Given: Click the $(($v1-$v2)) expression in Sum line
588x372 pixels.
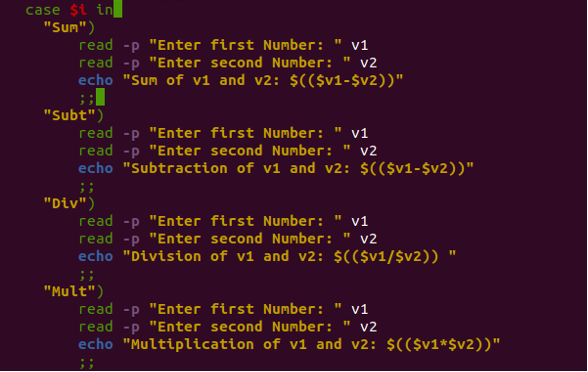Looking at the screenshot, I should click(x=342, y=80).
